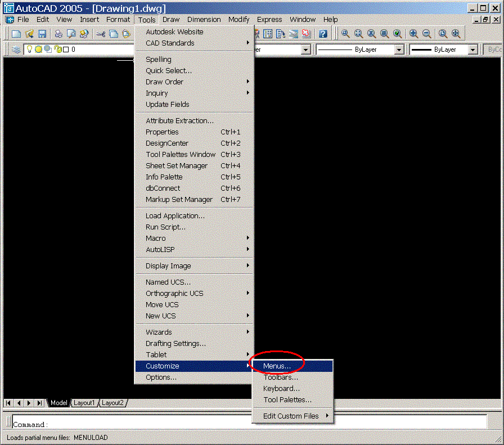The image size is (504, 445).
Task: Click the Save icon in toolbar
Action: [42, 34]
